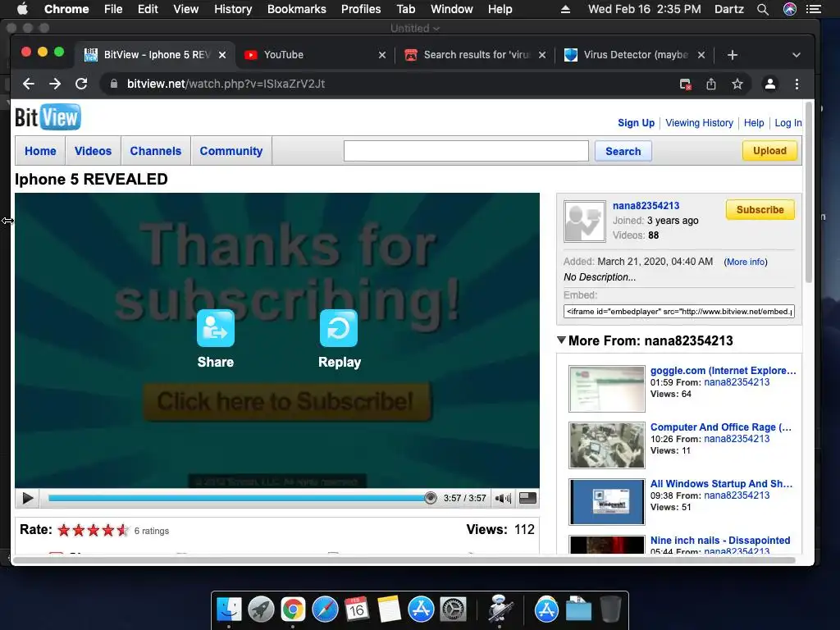This screenshot has height=630, width=840.
Task: Open the Channels section
Action: coord(156,151)
